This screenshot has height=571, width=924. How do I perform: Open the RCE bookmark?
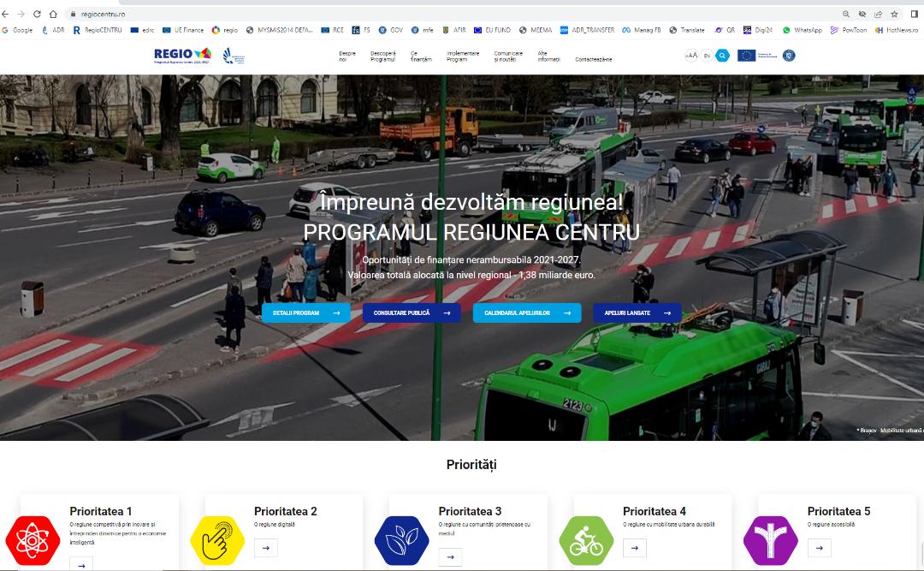pos(332,30)
